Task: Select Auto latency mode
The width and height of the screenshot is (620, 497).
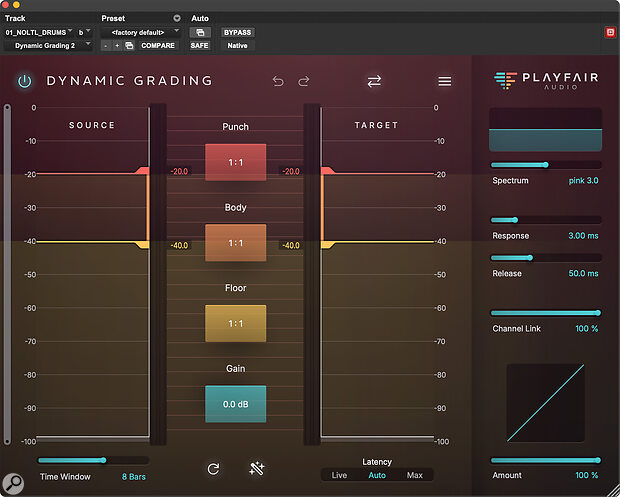Action: (x=377, y=475)
